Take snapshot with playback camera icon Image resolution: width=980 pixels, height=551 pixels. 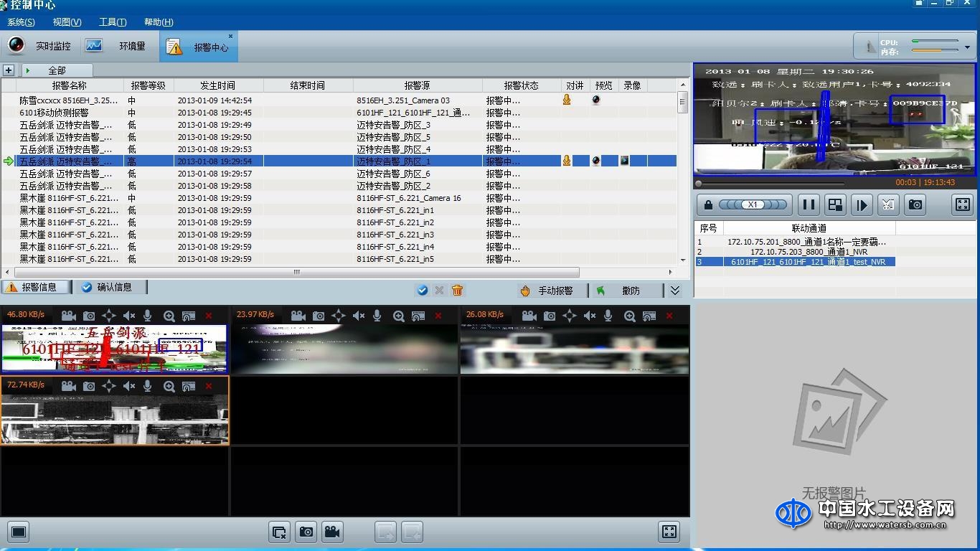pos(915,205)
